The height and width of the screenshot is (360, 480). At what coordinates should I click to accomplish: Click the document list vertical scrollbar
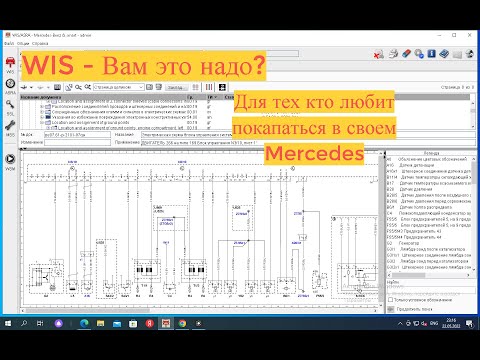click(x=473, y=114)
